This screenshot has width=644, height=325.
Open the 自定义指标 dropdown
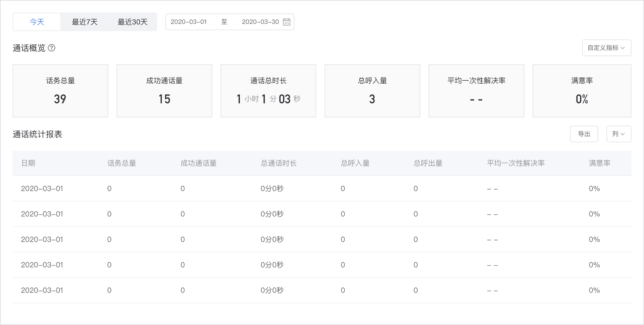(x=606, y=48)
